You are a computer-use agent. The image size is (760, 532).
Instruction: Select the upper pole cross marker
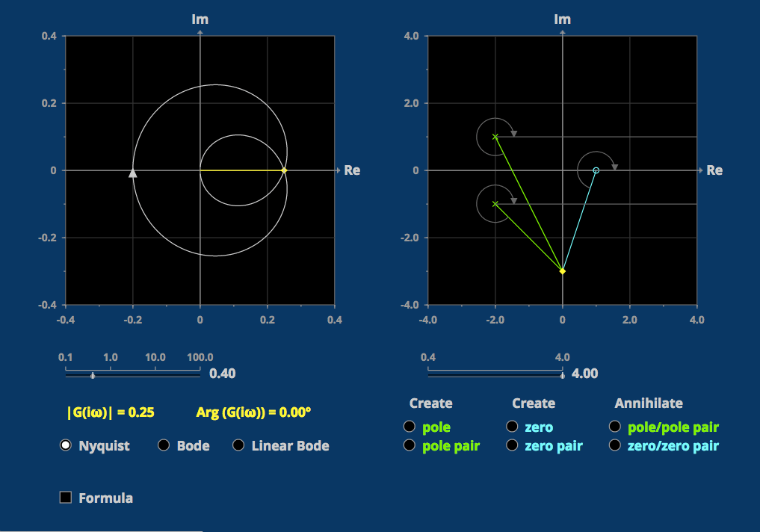tap(494, 136)
